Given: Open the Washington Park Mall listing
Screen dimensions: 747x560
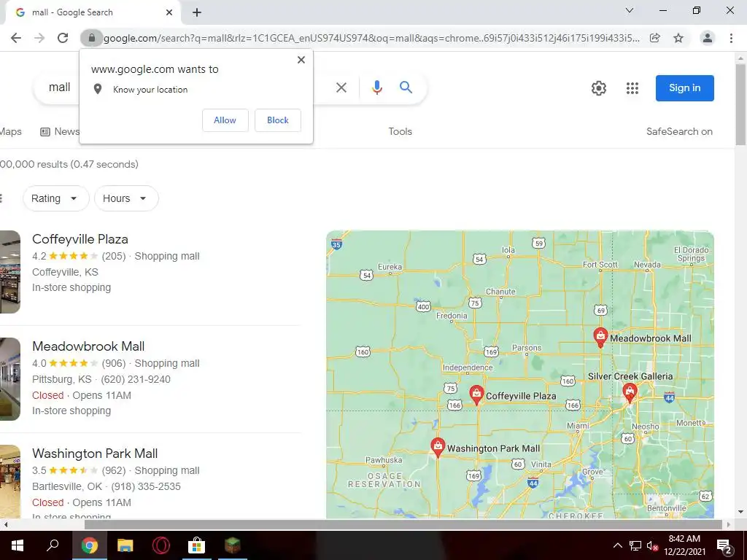Looking at the screenshot, I should coord(95,454).
